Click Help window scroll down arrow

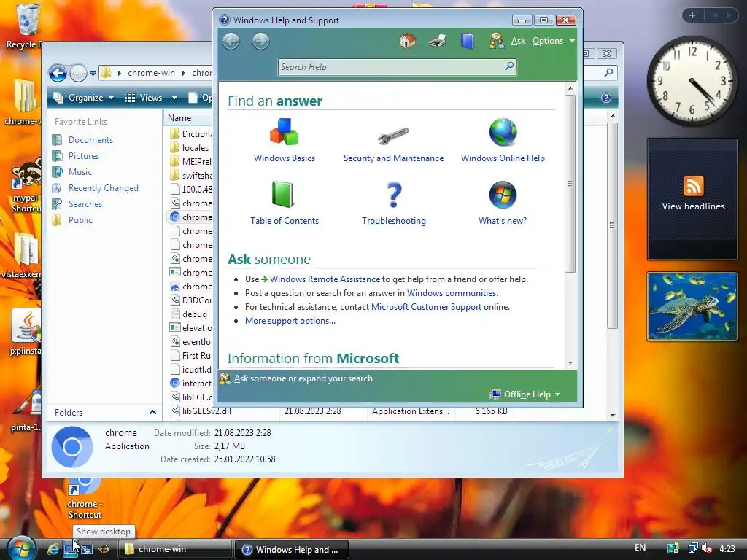(570, 363)
